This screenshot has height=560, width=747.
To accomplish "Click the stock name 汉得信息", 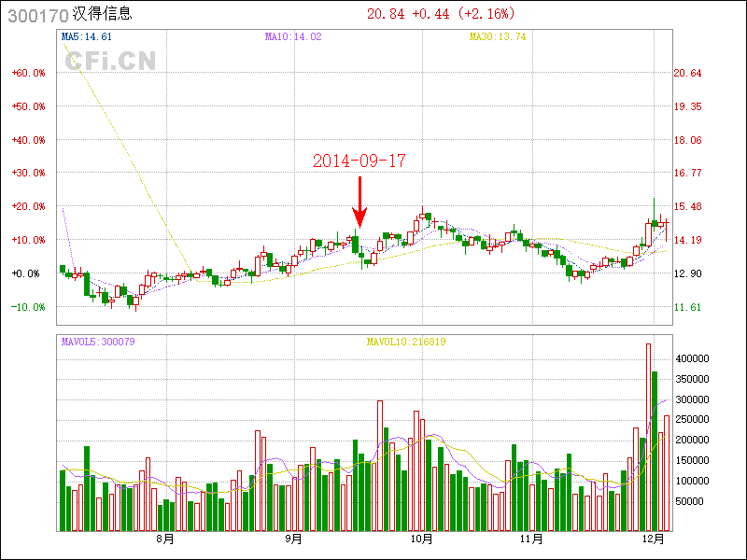I will coord(102,14).
